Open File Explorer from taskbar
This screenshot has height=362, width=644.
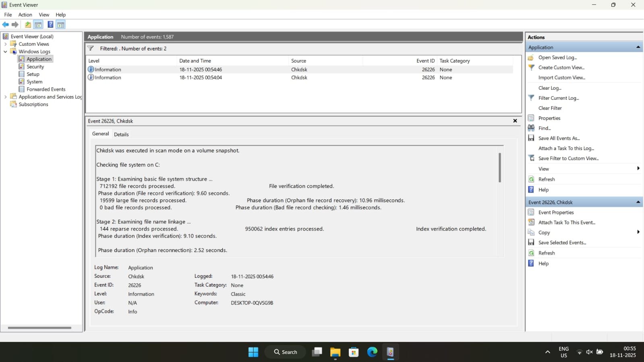[x=335, y=352]
